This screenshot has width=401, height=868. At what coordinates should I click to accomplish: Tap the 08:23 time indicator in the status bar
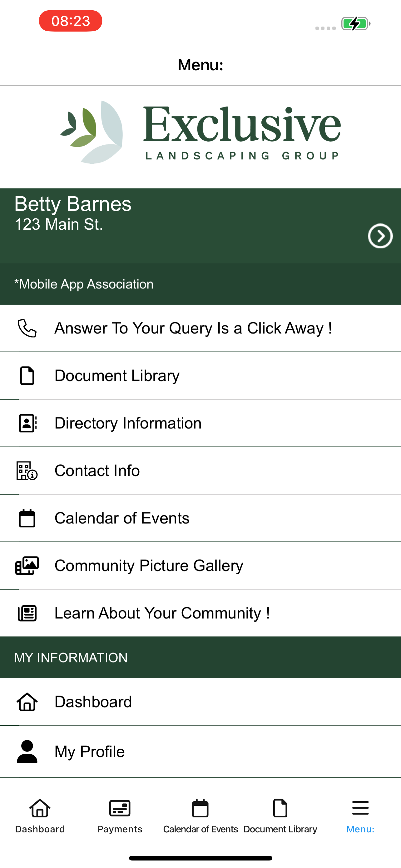pos(71,21)
